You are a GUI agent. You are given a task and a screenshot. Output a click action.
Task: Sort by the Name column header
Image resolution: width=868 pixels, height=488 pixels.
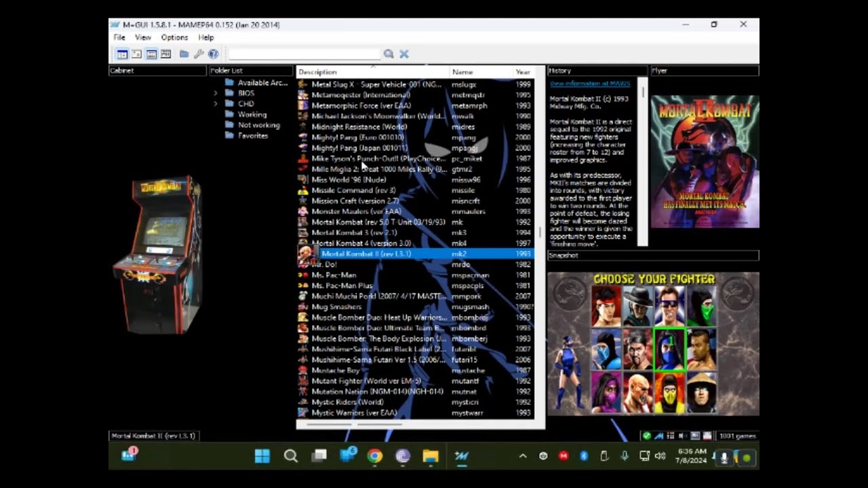pos(481,72)
